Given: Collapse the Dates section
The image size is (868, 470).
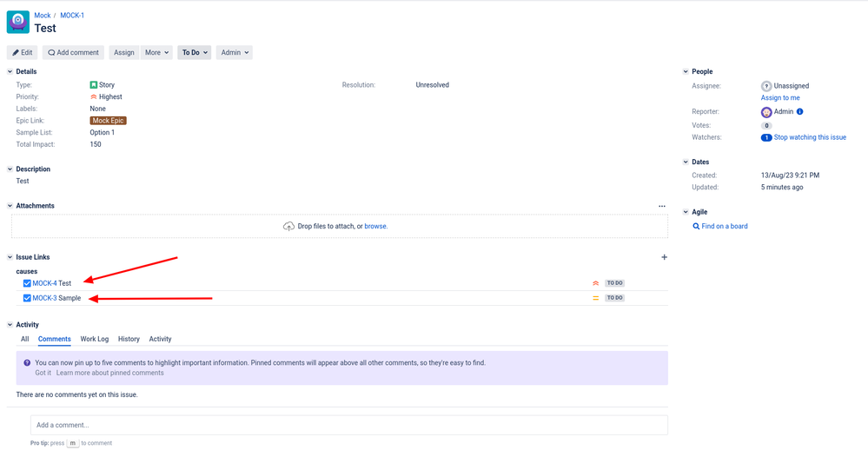Looking at the screenshot, I should [686, 162].
